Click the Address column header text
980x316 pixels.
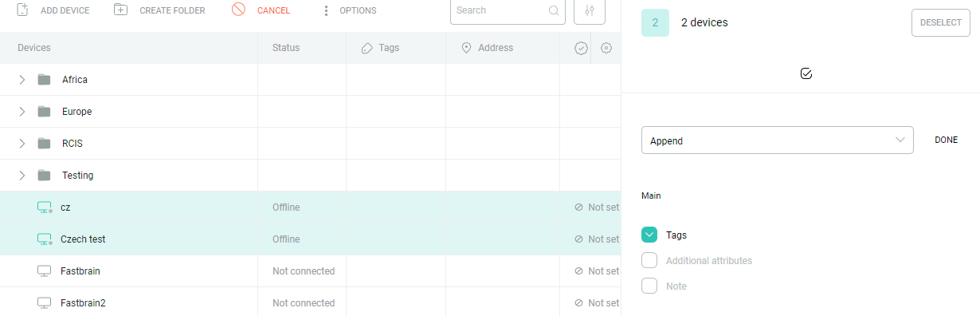pyautogui.click(x=496, y=48)
